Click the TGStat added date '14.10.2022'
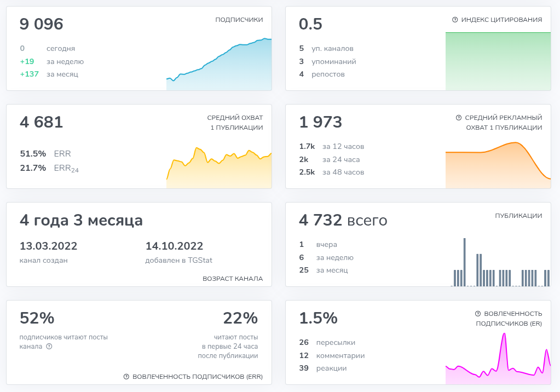560x392 pixels. point(174,246)
